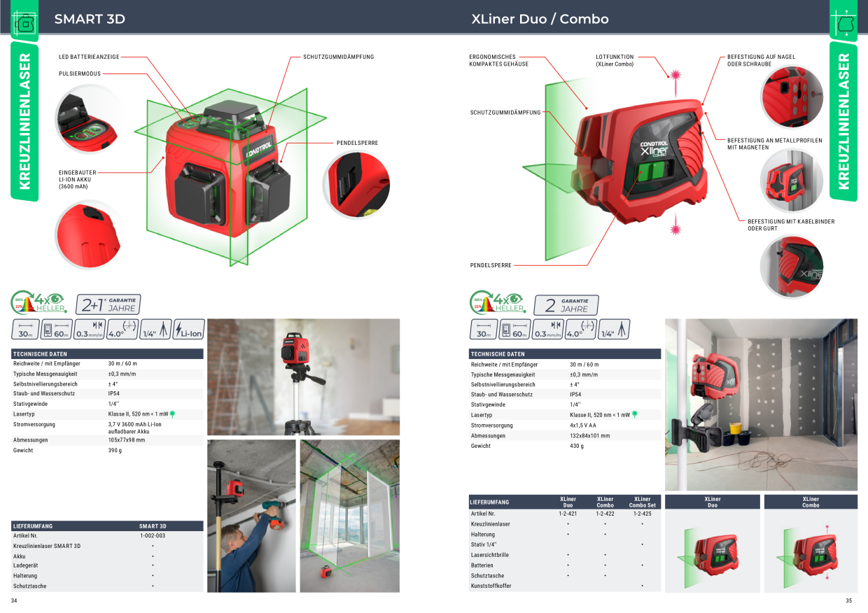Click the weight value 430 g

[577, 446]
